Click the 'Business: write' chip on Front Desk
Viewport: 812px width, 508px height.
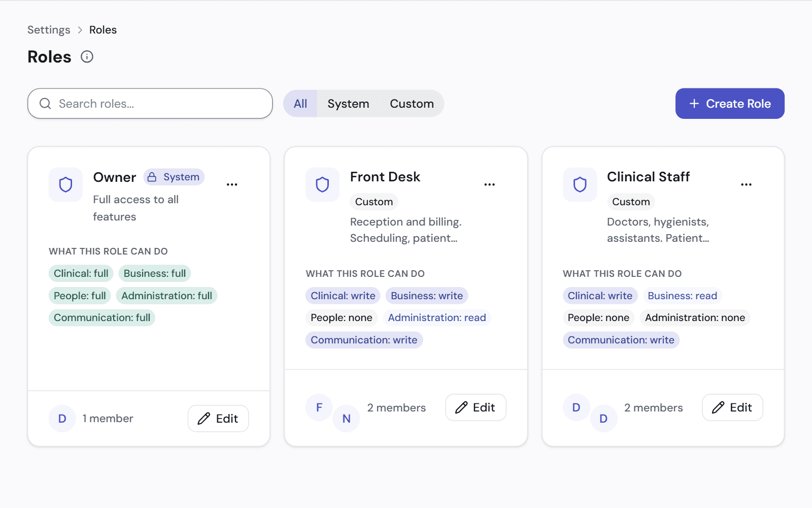click(x=427, y=296)
